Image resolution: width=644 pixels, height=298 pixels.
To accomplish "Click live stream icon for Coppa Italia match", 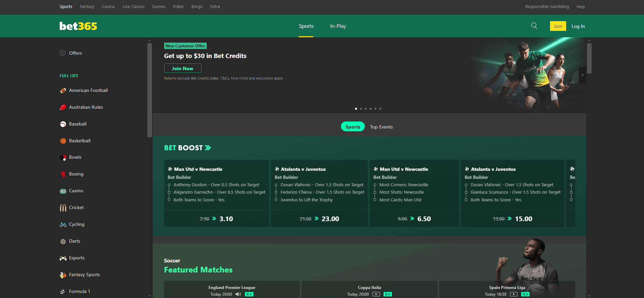I will (376, 294).
